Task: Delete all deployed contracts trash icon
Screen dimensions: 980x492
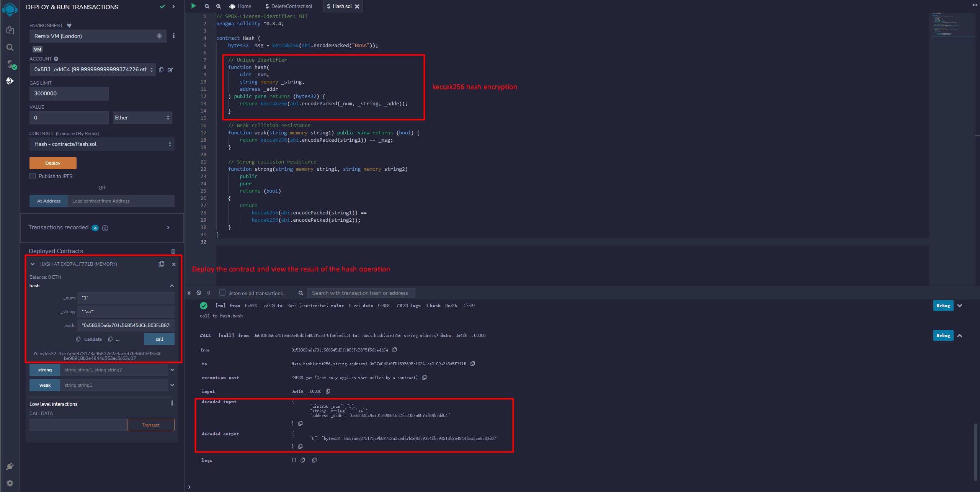Action: pos(173,251)
